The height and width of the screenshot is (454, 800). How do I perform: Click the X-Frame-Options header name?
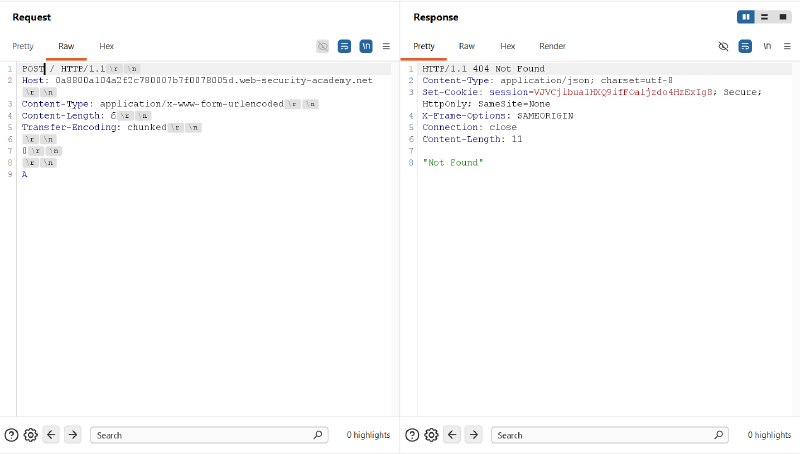click(x=464, y=116)
